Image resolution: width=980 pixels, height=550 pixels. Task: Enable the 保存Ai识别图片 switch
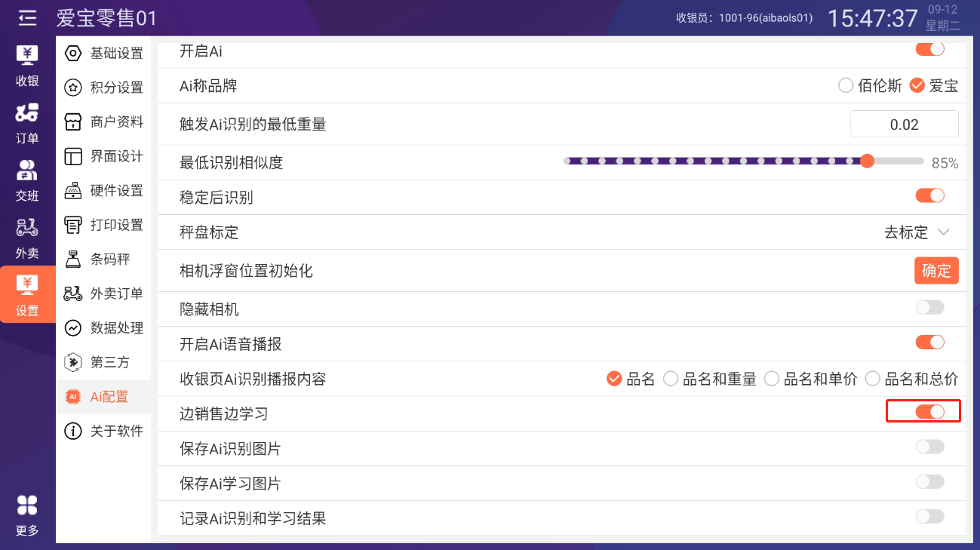[929, 447]
